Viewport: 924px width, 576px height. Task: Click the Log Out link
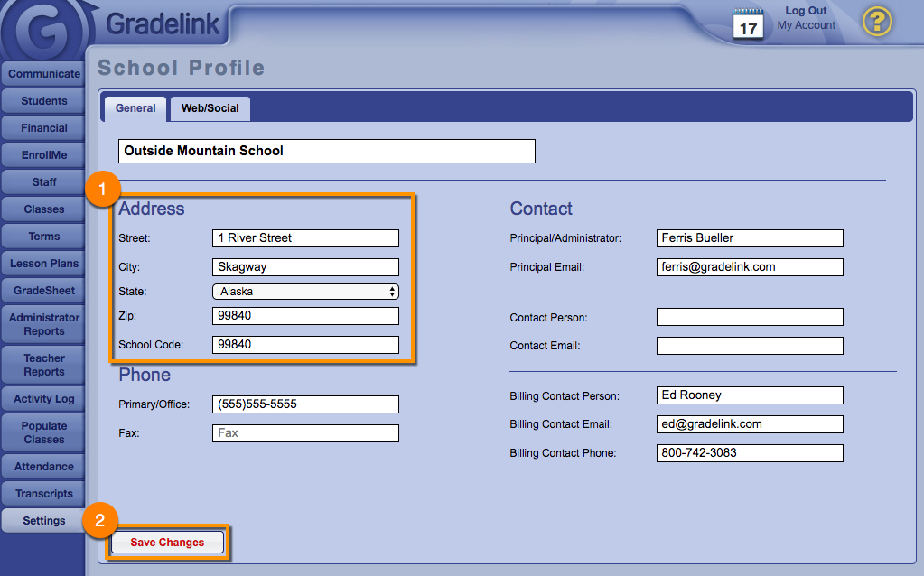(x=806, y=11)
